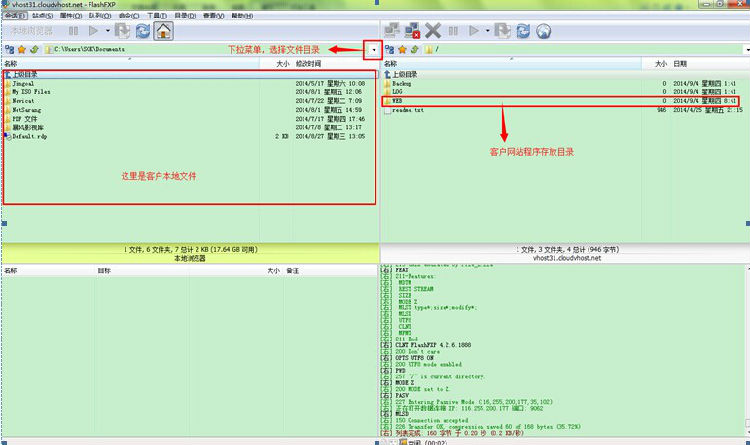Screen dimensions: 750x445
Task: Click the connect icon in remote toolbar
Action: tap(390, 31)
